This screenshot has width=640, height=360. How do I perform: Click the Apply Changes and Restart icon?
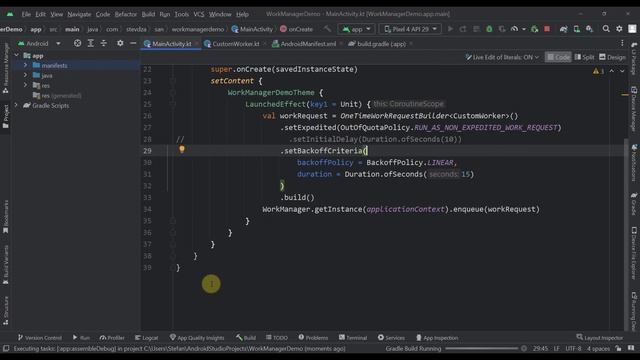463,29
